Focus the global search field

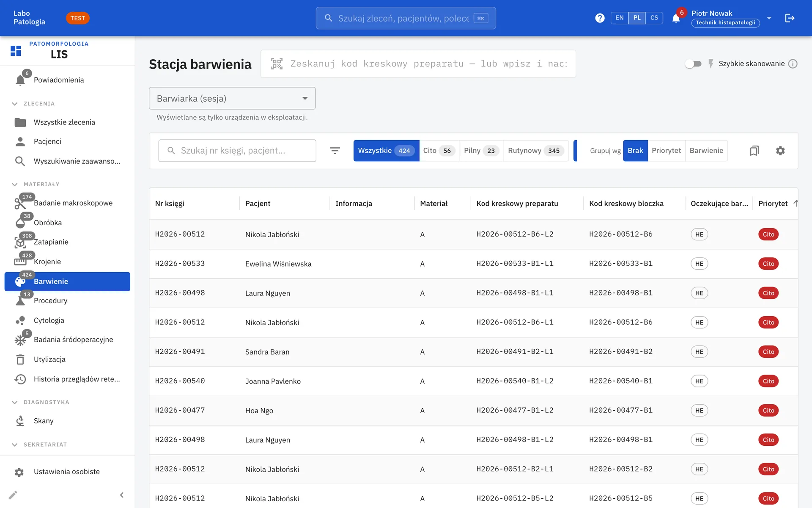coord(406,18)
